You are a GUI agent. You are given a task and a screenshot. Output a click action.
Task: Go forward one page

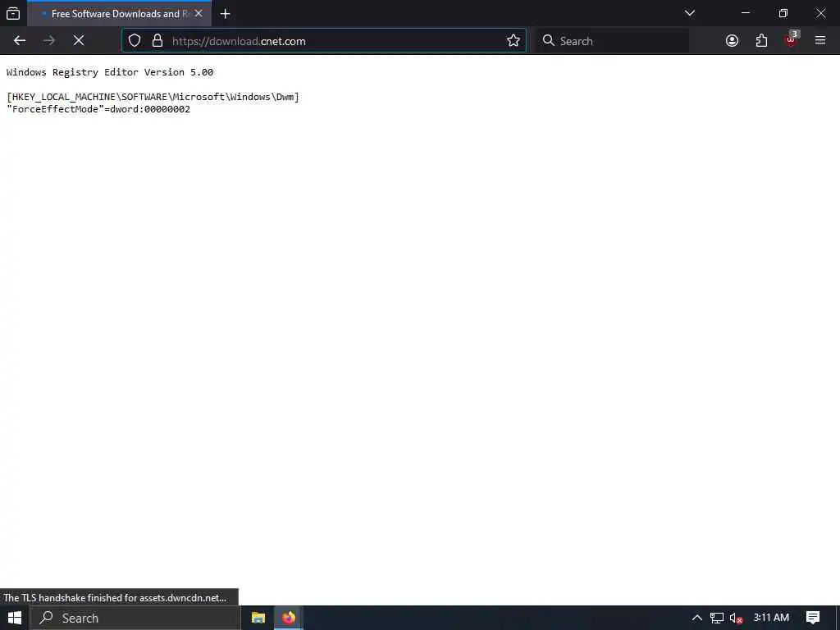49,41
